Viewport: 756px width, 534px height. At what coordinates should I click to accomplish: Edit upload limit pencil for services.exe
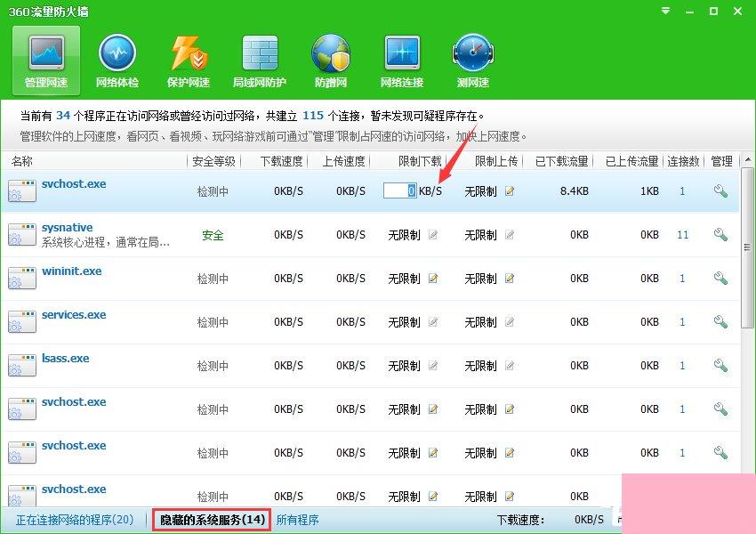pyautogui.click(x=510, y=322)
